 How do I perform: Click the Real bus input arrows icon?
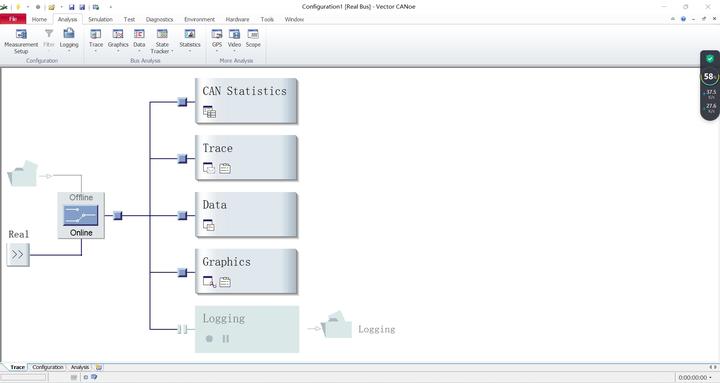pos(18,254)
